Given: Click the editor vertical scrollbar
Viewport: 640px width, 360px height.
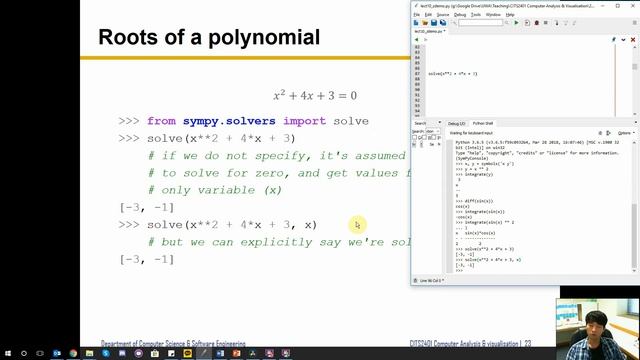Looking at the screenshot, I should [x=634, y=80].
